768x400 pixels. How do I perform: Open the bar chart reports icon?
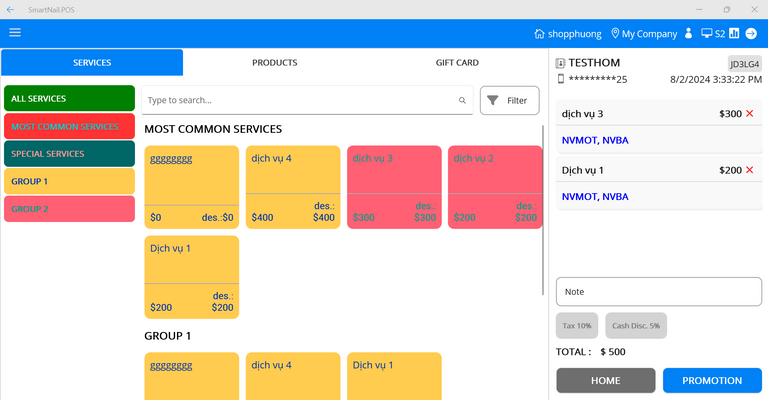coord(734,34)
